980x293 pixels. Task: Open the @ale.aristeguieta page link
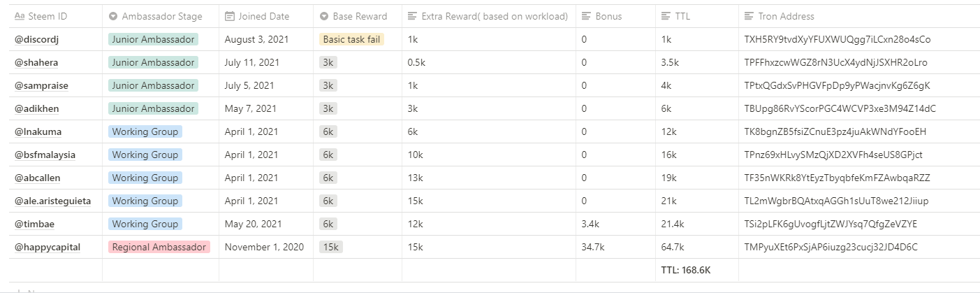click(x=52, y=201)
